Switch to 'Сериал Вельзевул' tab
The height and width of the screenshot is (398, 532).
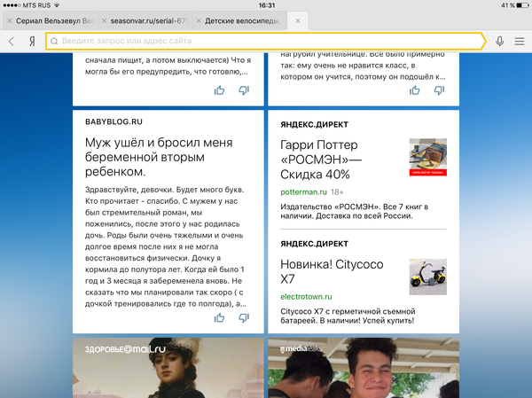tap(53, 20)
